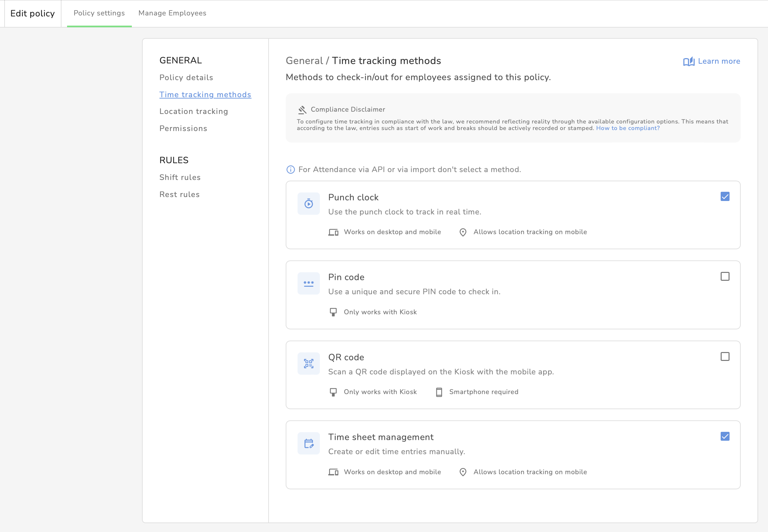Click the Pin code asterisks icon
The height and width of the screenshot is (532, 768).
(x=308, y=283)
